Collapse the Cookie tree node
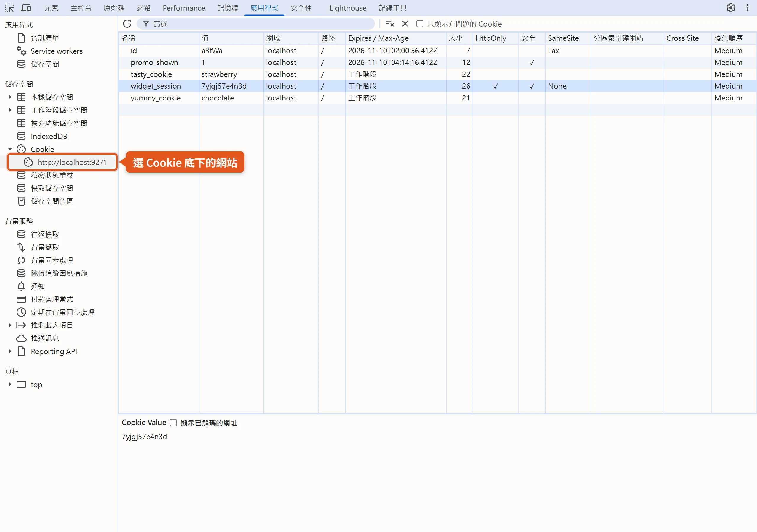757x532 pixels. 10,149
